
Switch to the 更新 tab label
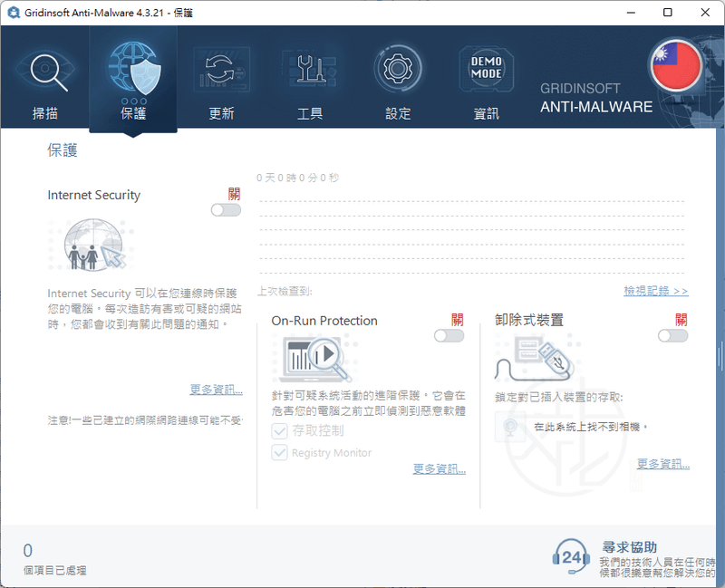point(221,113)
